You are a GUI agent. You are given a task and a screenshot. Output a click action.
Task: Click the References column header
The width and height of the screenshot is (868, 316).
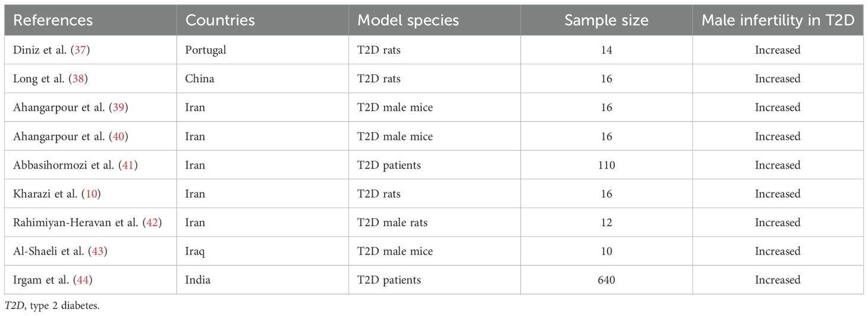53,20
